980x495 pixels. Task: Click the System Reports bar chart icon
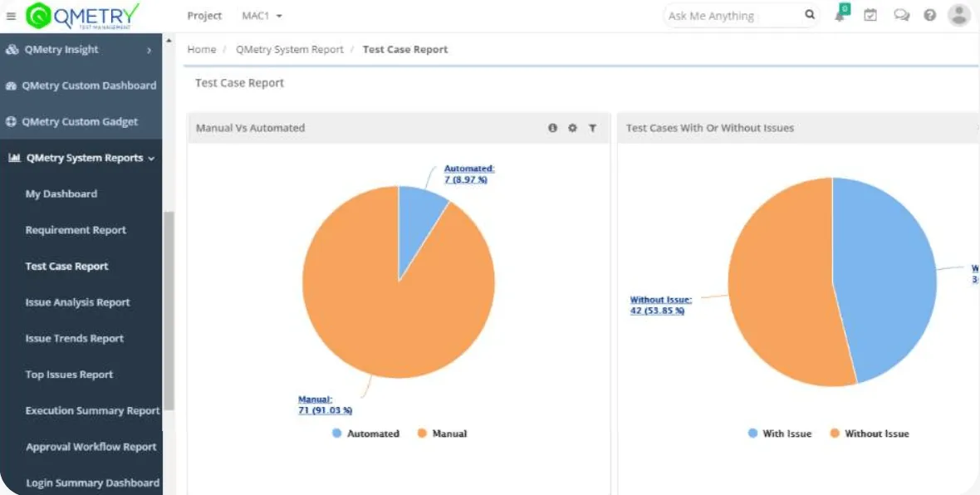point(14,158)
